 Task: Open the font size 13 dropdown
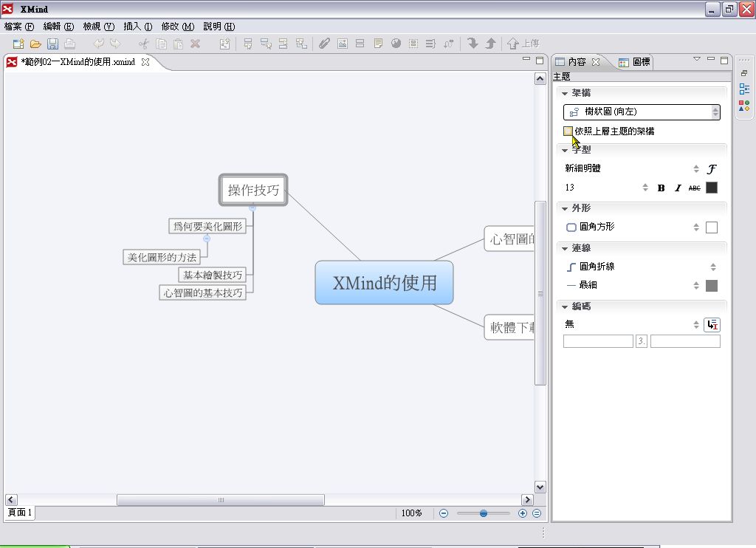[607, 188]
